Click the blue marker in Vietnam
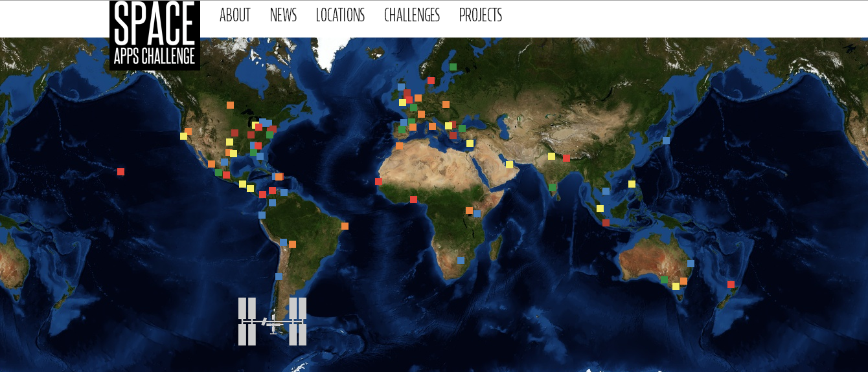 [x=606, y=191]
